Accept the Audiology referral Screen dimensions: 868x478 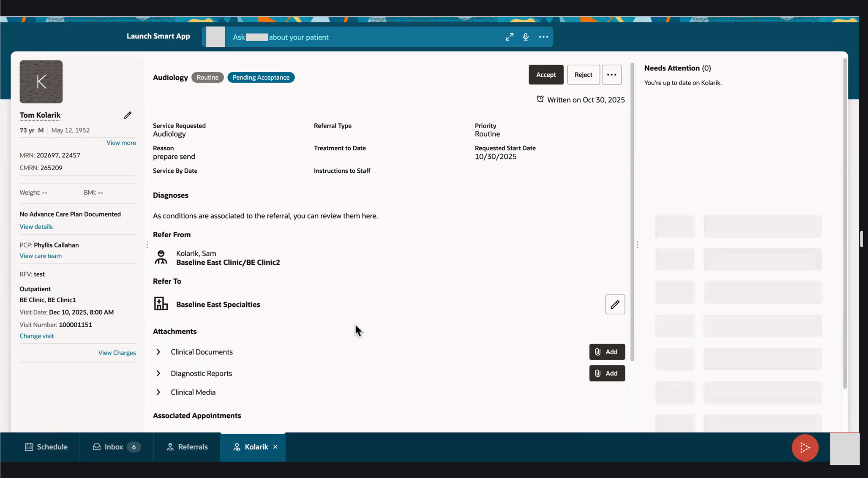coord(546,75)
